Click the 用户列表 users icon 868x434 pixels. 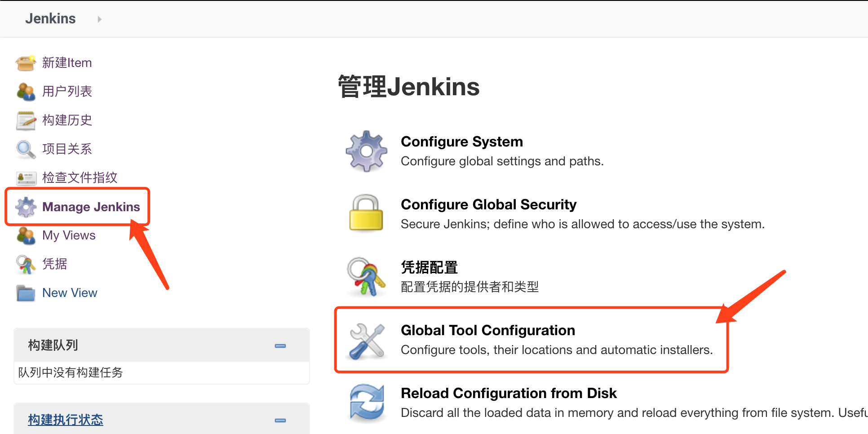click(x=26, y=92)
